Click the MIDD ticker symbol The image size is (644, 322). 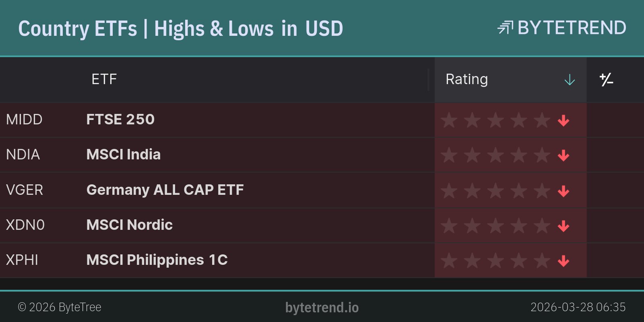click(x=24, y=120)
